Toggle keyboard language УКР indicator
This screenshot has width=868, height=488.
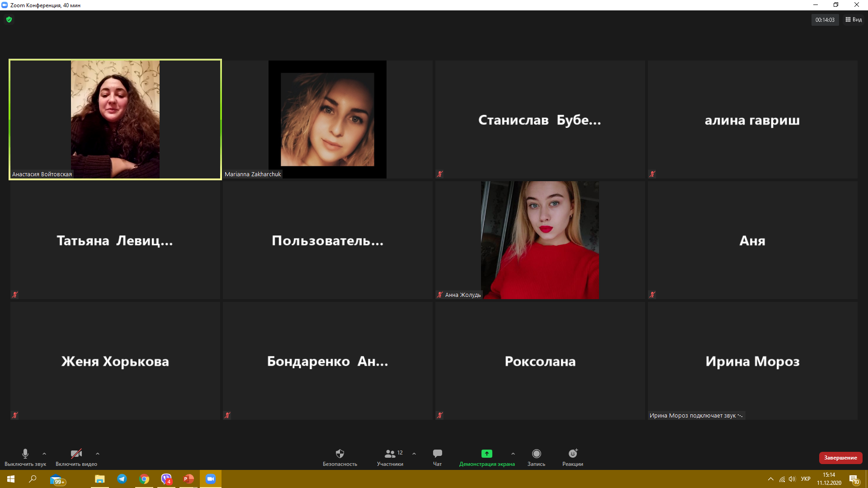(x=805, y=479)
